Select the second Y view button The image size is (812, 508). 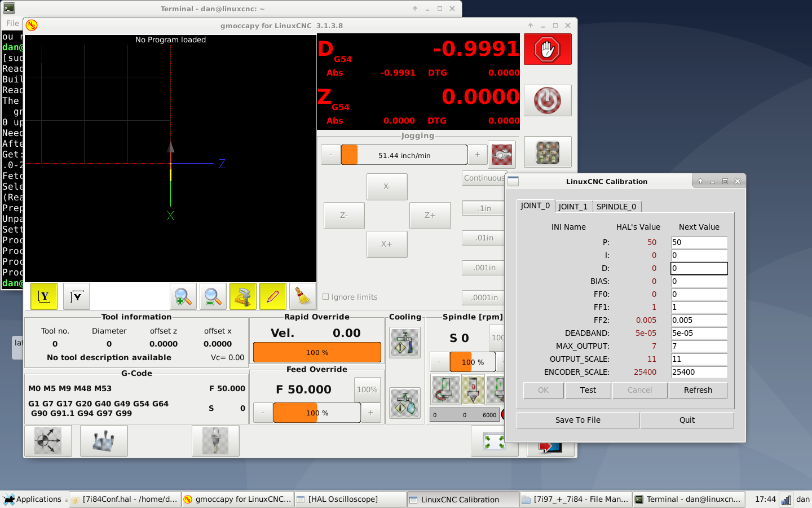[x=77, y=296]
